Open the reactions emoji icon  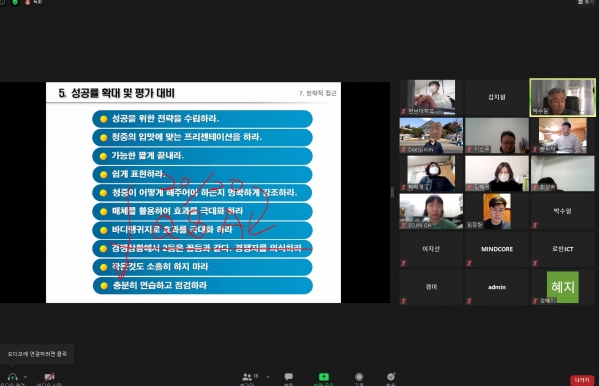391,377
